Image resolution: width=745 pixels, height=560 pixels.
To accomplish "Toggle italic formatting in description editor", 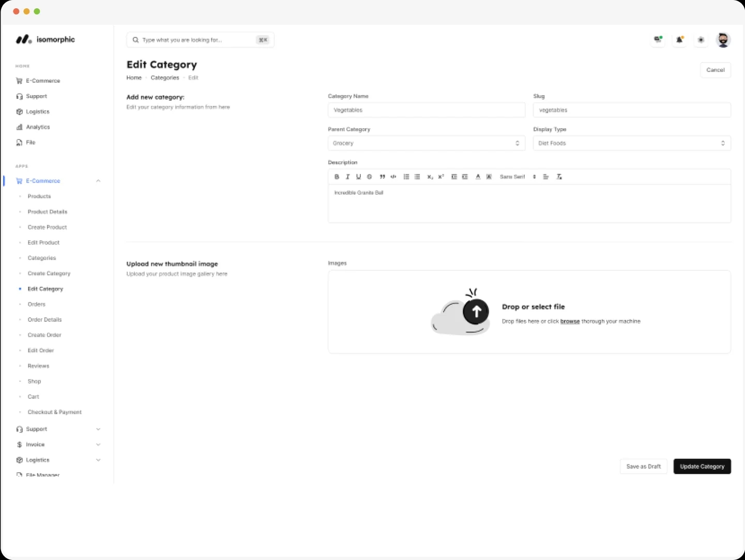I will [x=347, y=177].
